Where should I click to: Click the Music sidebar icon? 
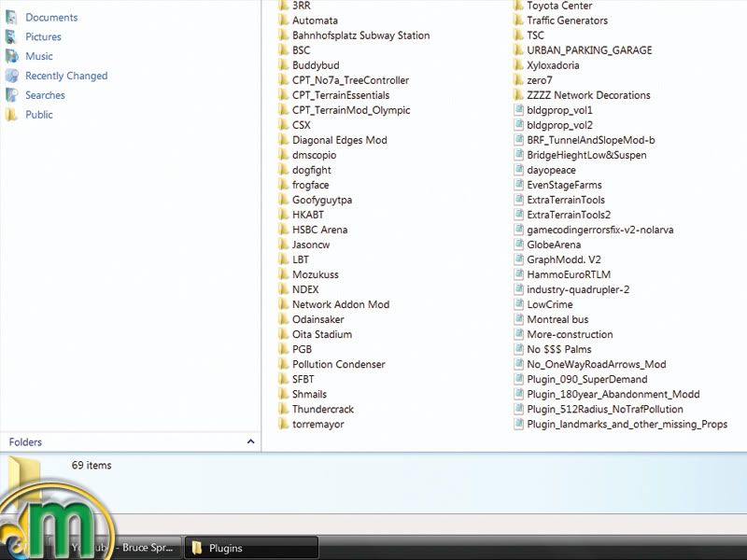click(x=11, y=56)
